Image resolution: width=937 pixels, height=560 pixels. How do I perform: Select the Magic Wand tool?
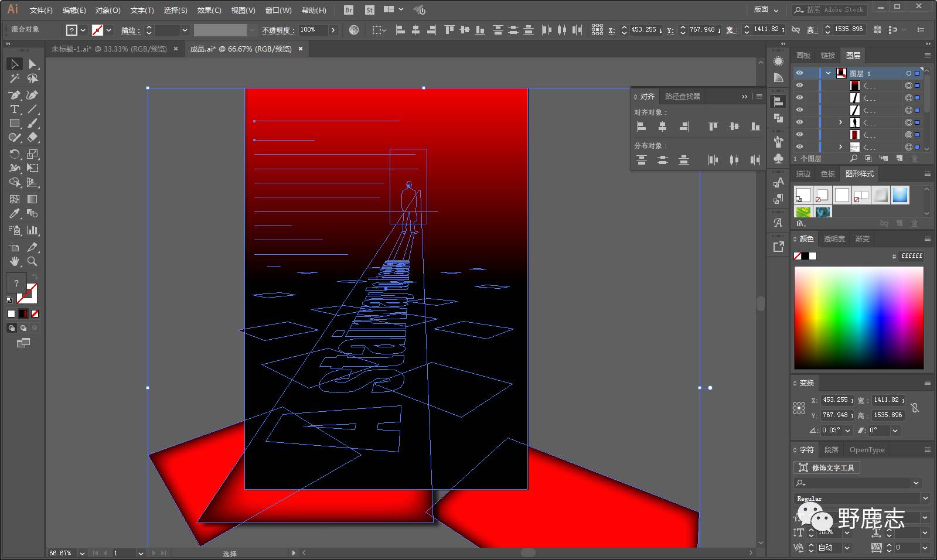pos(14,78)
